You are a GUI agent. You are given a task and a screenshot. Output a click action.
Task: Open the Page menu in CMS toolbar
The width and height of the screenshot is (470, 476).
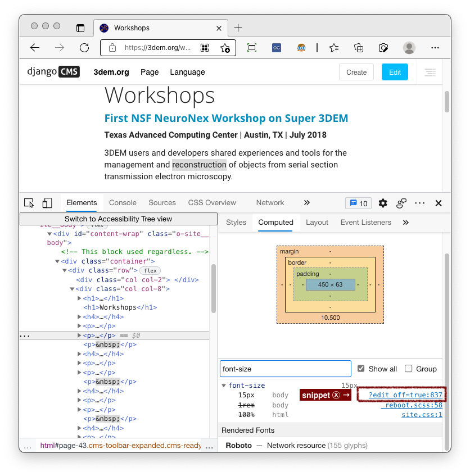pos(150,72)
